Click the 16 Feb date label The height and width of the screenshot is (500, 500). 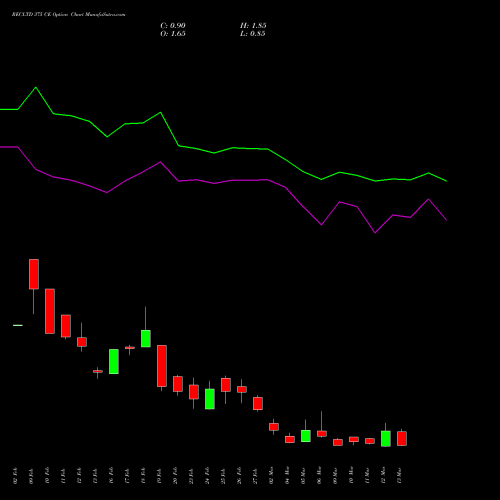(x=112, y=475)
